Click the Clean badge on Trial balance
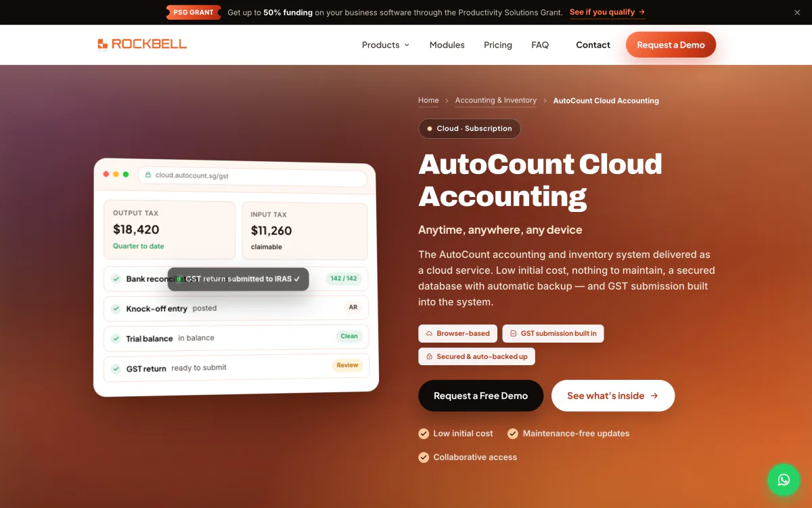This screenshot has width=812, height=508. point(349,336)
